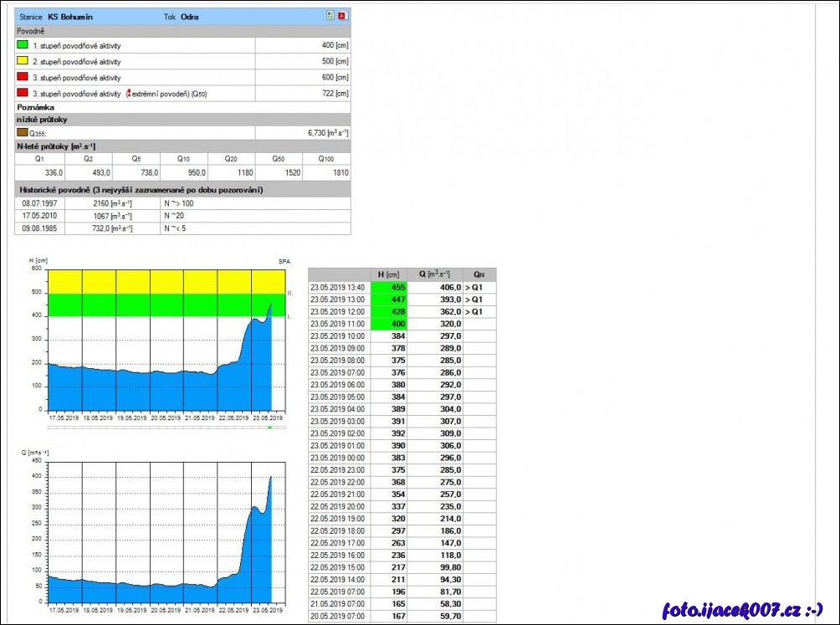The height and width of the screenshot is (625, 840).
Task: Click yellow 2nd flood level swatch
Action: click(23, 62)
